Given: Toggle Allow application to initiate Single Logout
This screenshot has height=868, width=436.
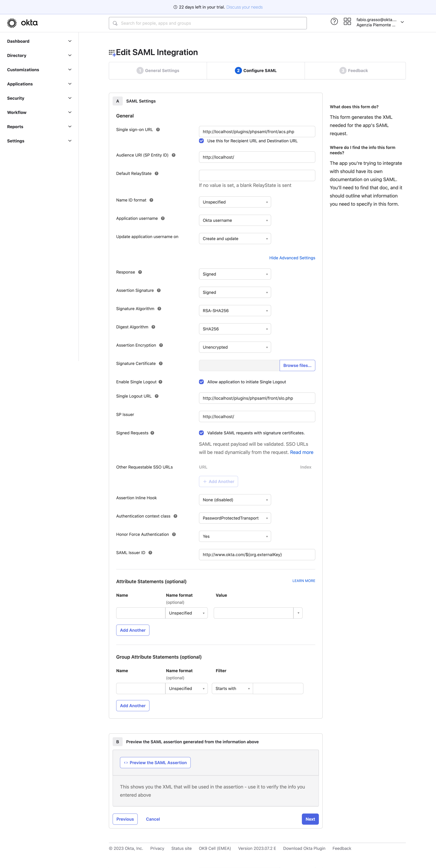Looking at the screenshot, I should click(201, 382).
